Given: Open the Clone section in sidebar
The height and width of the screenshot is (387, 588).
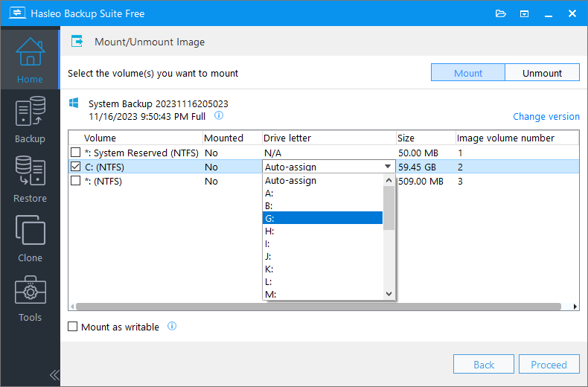Looking at the screenshot, I should pyautogui.click(x=30, y=239).
